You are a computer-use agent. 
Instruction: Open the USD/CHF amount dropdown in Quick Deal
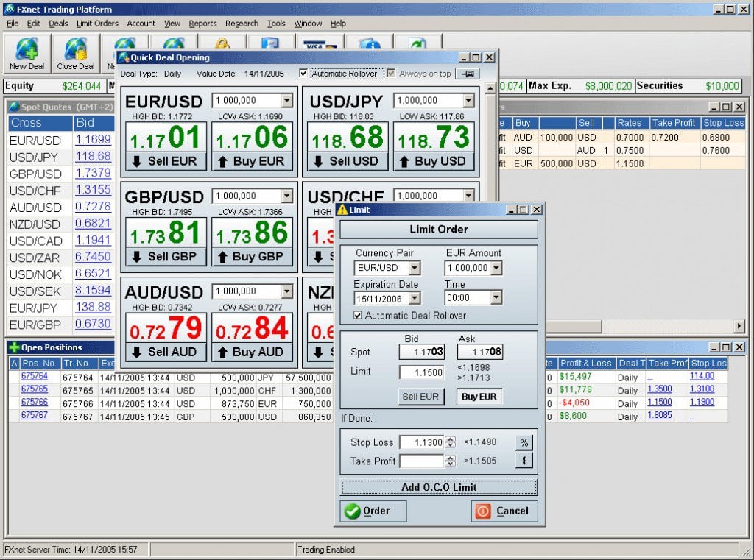(x=469, y=196)
